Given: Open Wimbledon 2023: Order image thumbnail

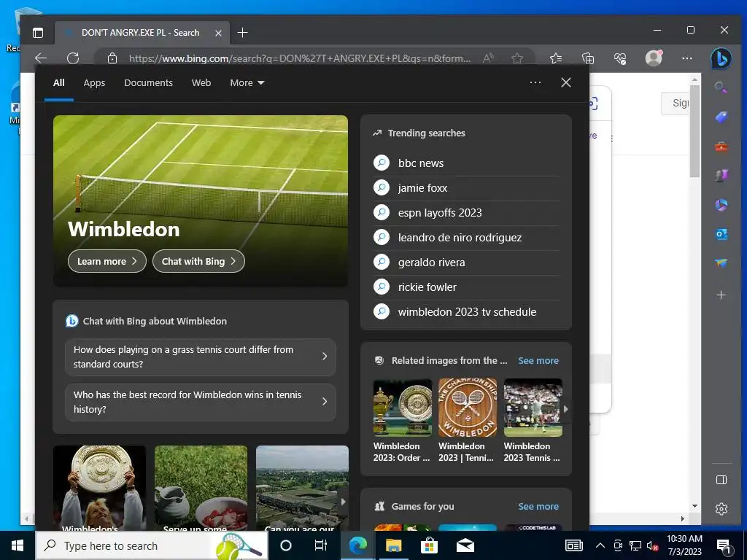Looking at the screenshot, I should pos(403,408).
